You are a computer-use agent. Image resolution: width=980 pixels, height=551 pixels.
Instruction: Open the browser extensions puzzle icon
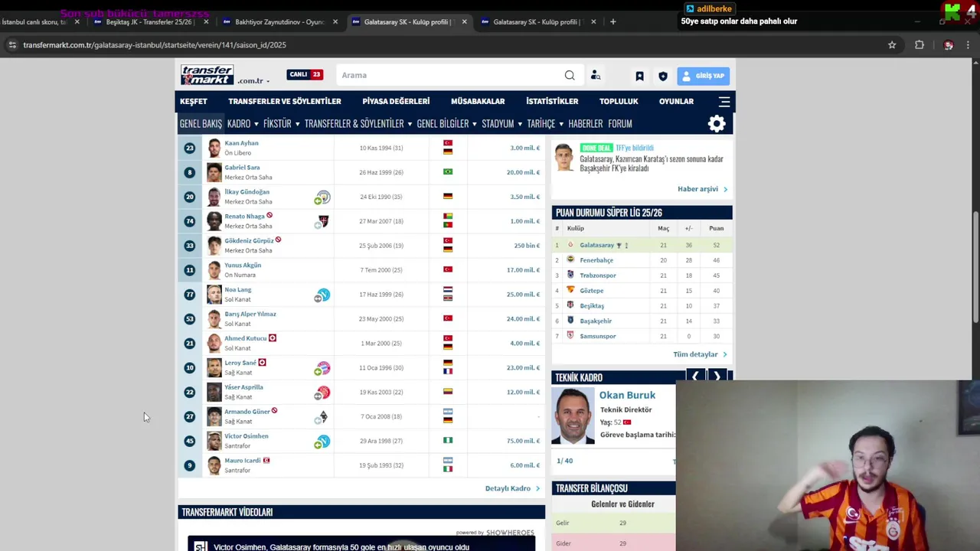click(920, 45)
